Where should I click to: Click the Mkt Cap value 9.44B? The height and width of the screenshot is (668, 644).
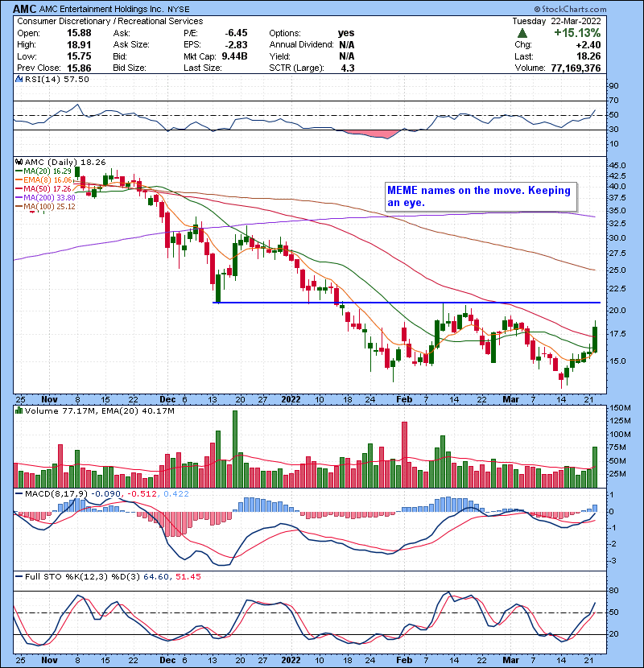click(234, 56)
